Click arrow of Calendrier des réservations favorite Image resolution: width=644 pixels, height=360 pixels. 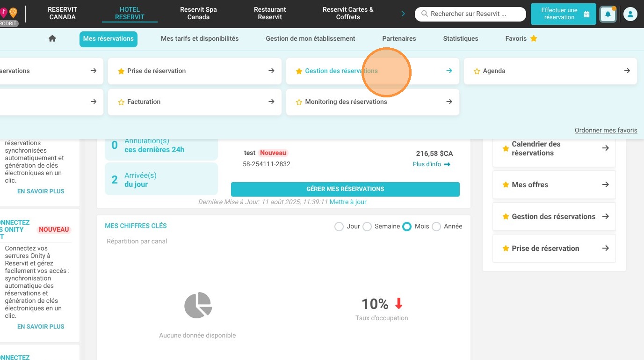pos(605,148)
